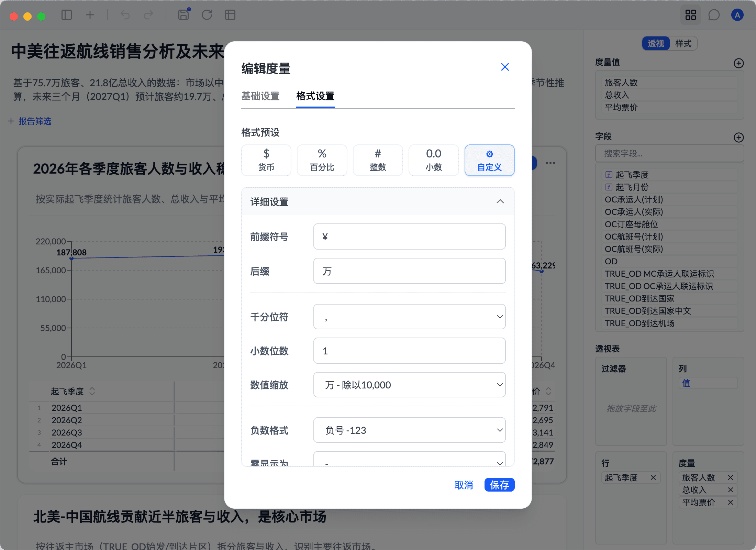Viewport: 756px width, 550px height.
Task: Open the 零显示为 dropdown
Action: pos(409,459)
